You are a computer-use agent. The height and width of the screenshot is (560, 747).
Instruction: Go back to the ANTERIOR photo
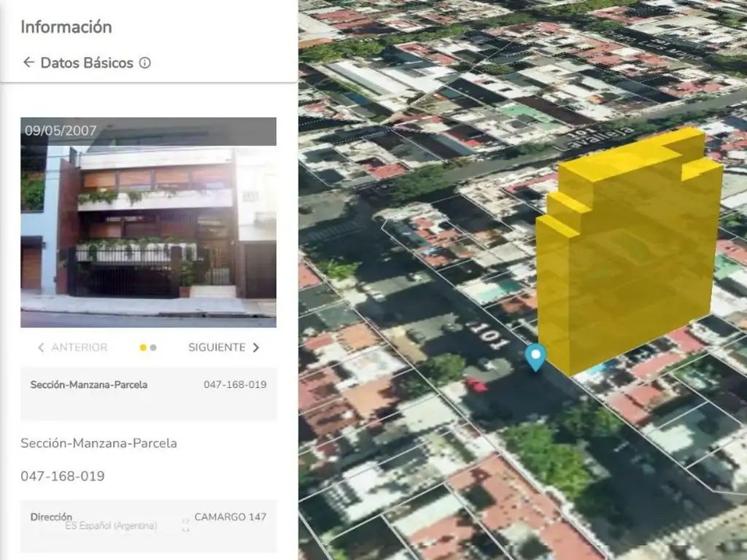79,348
